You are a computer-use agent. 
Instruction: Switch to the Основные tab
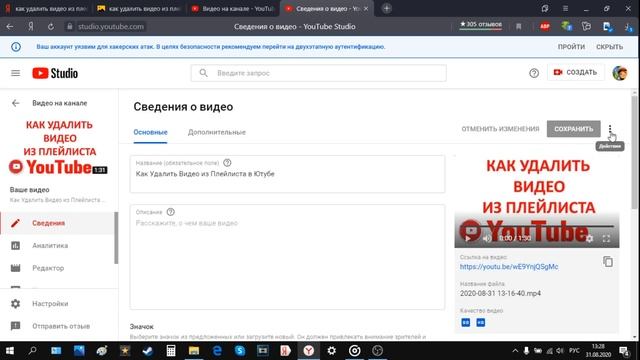tap(150, 132)
